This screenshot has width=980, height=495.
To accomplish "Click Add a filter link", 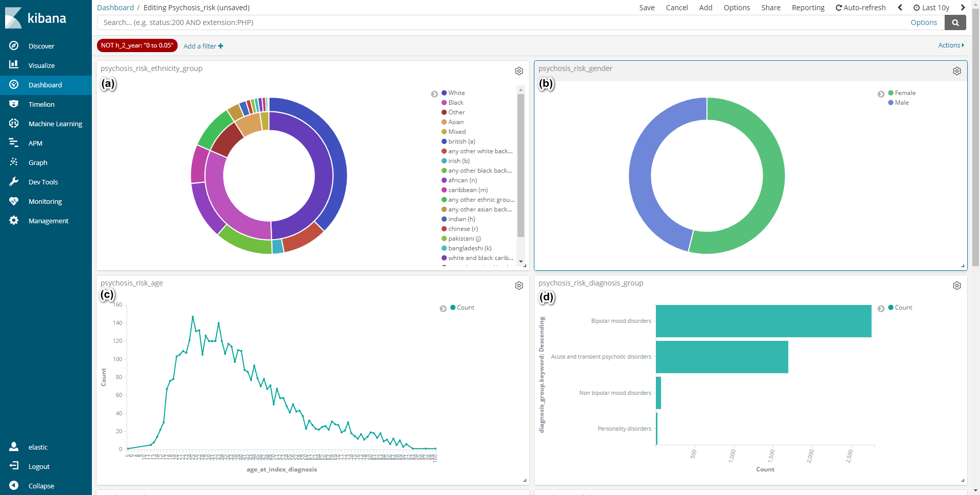I will coord(203,46).
